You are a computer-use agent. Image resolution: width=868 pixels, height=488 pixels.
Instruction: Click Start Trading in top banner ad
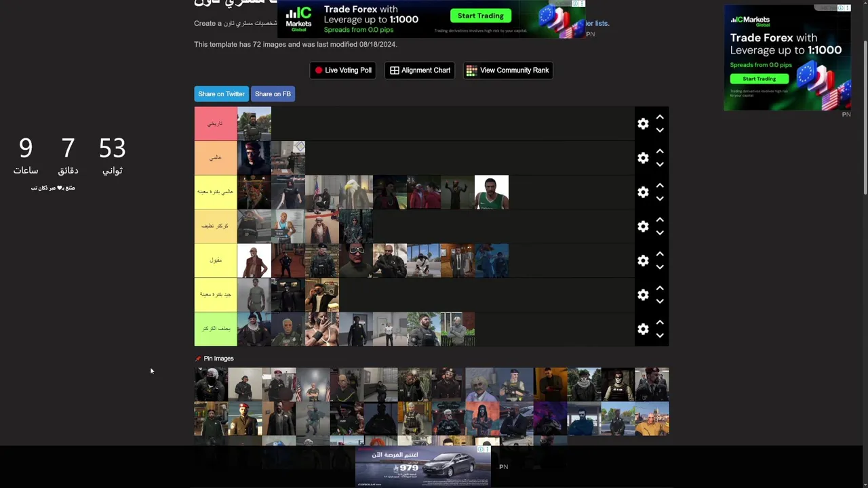480,16
